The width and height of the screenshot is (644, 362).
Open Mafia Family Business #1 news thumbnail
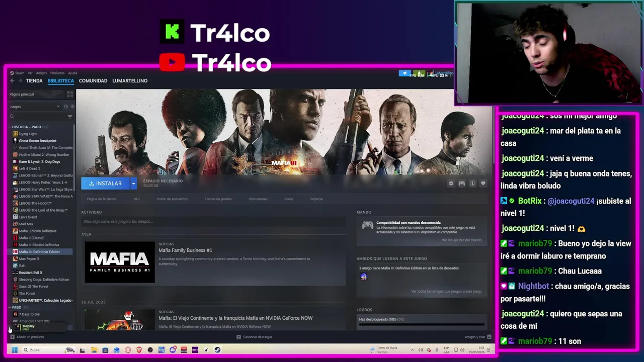pos(120,262)
